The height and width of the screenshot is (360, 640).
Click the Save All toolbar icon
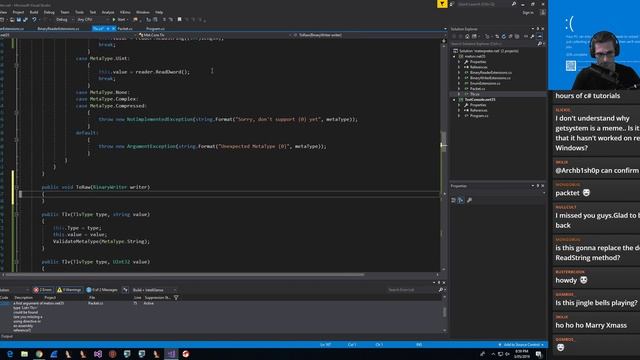click(25, 20)
